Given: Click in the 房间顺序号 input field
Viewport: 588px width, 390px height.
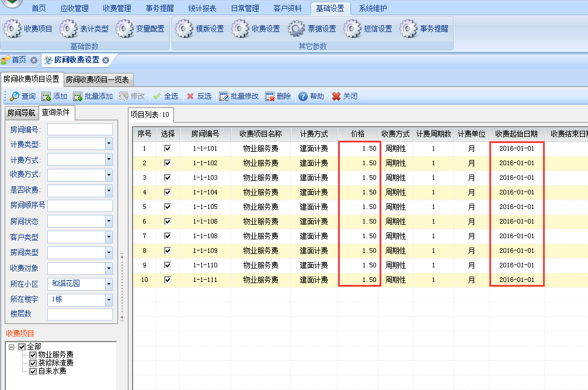Looking at the screenshot, I should click(80, 206).
